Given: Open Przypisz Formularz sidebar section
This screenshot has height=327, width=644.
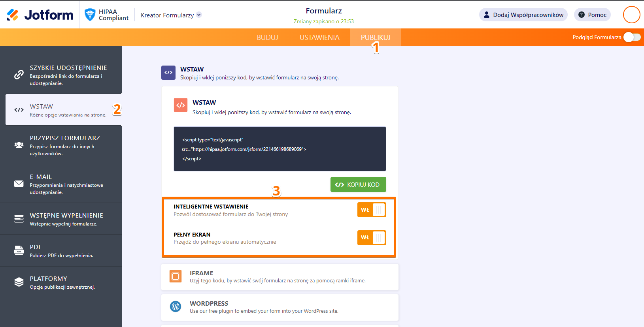Looking at the screenshot, I should [x=61, y=145].
